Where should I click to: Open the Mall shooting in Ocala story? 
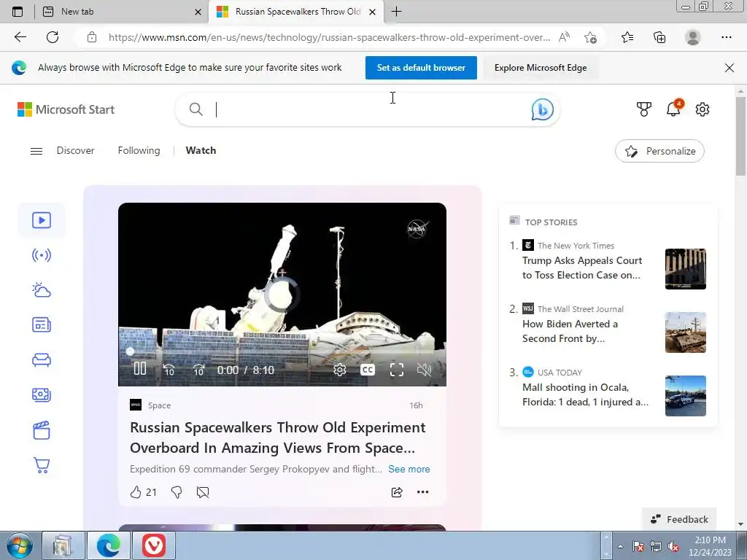coord(585,394)
